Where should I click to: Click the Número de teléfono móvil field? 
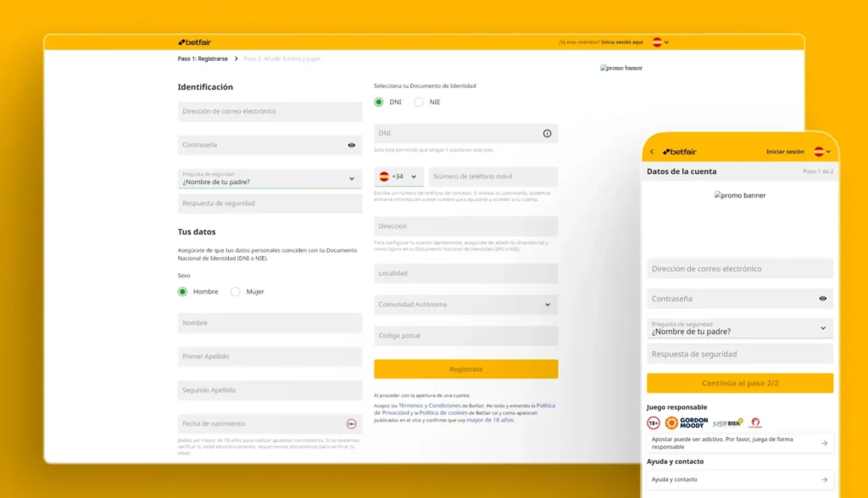pos(493,176)
